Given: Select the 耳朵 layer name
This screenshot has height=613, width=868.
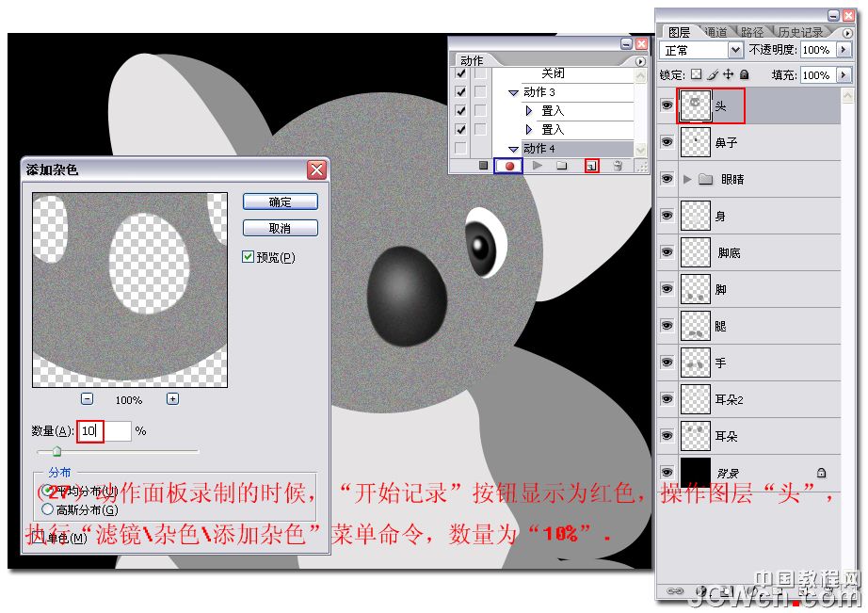Looking at the screenshot, I should 726,436.
